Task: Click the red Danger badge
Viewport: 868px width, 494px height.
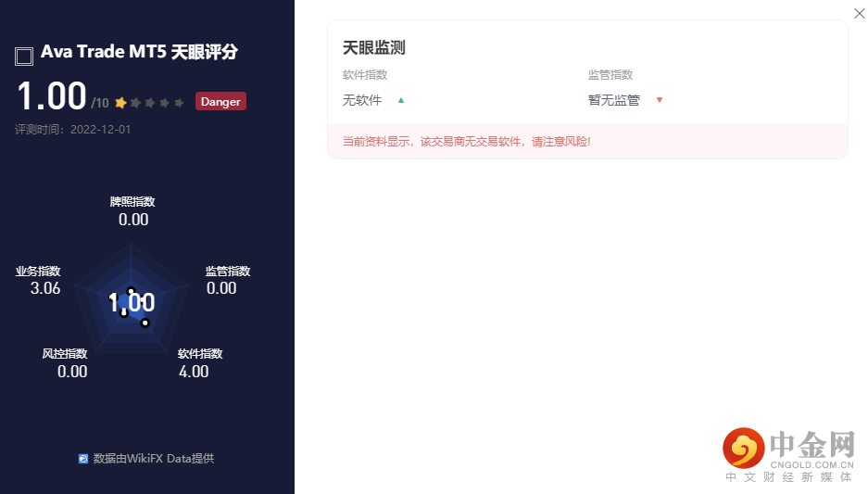Action: point(220,101)
